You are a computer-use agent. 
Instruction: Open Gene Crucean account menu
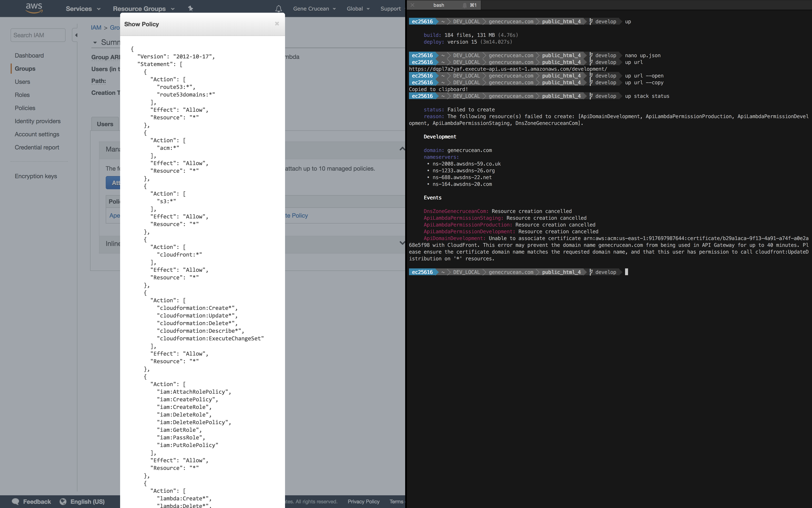click(314, 9)
